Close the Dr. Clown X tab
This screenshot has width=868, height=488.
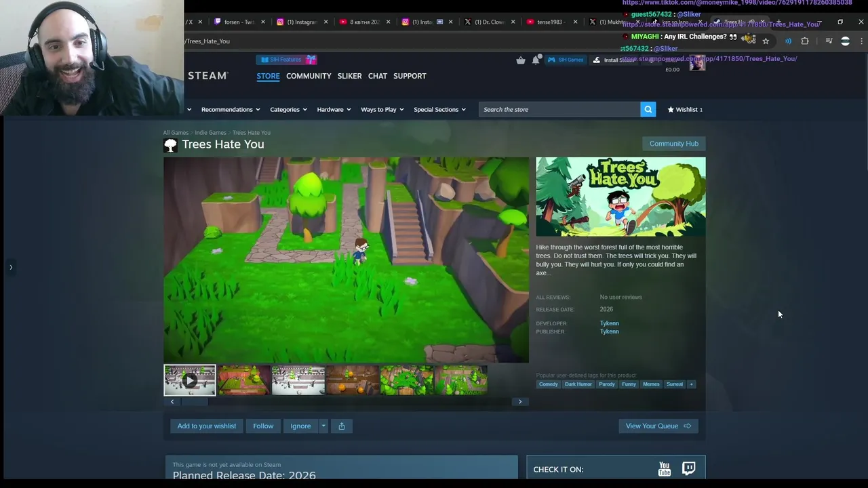point(513,22)
